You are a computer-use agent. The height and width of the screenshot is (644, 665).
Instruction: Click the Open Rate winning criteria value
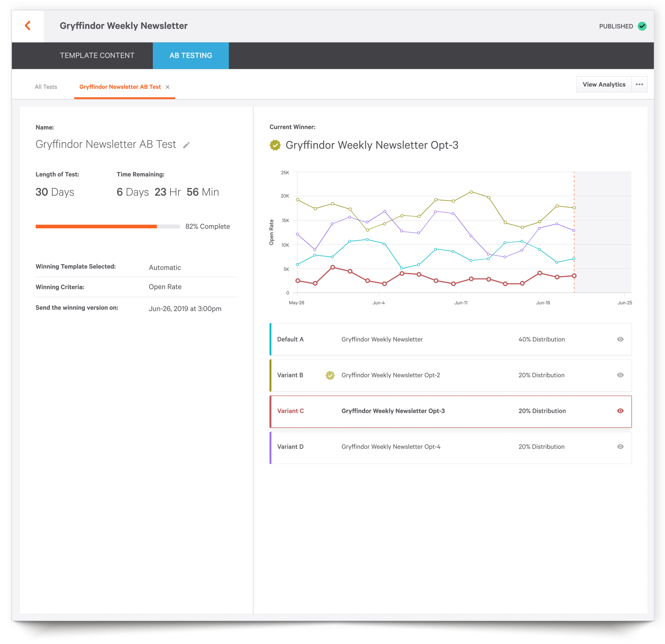165,287
